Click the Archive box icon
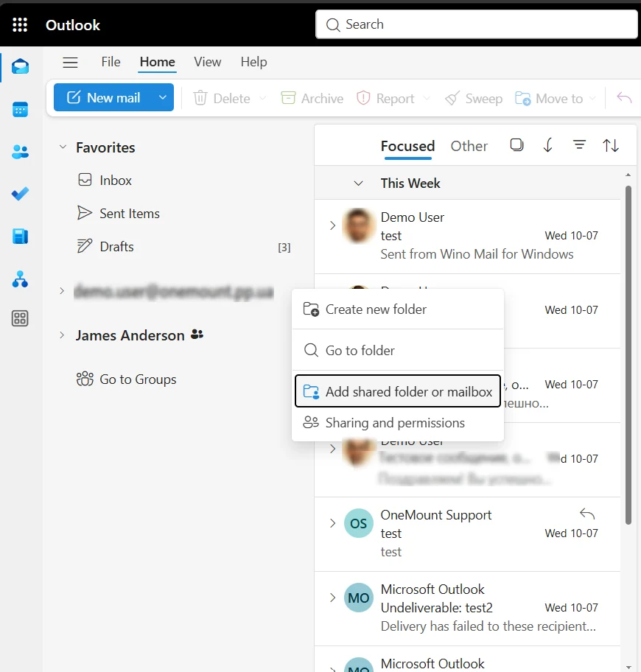Viewport: 641px width, 672px height. (288, 98)
